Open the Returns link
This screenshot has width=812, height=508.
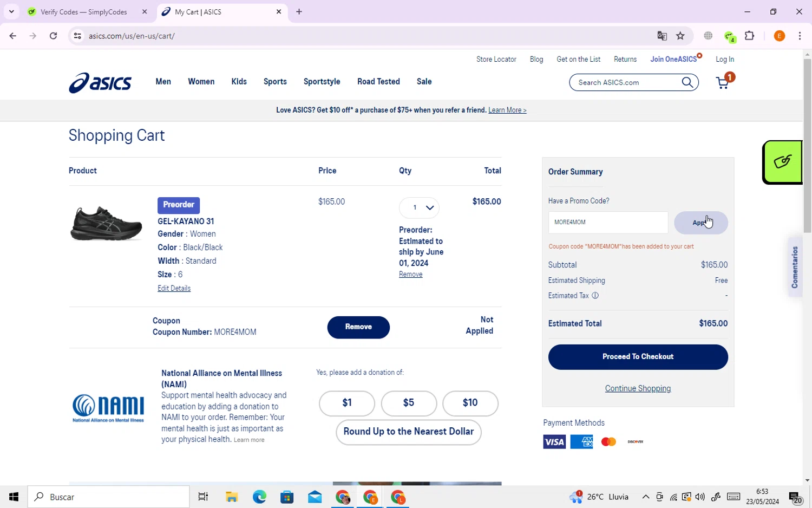point(625,59)
